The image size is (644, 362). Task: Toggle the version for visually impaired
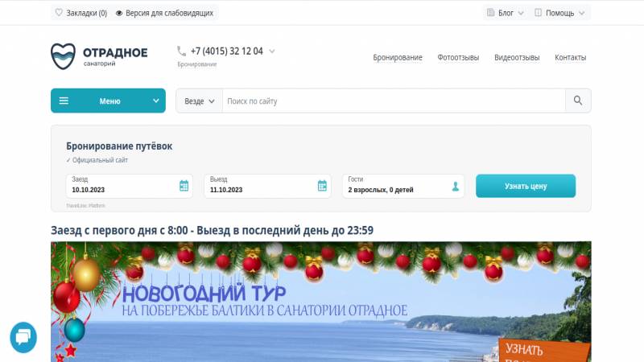165,13
